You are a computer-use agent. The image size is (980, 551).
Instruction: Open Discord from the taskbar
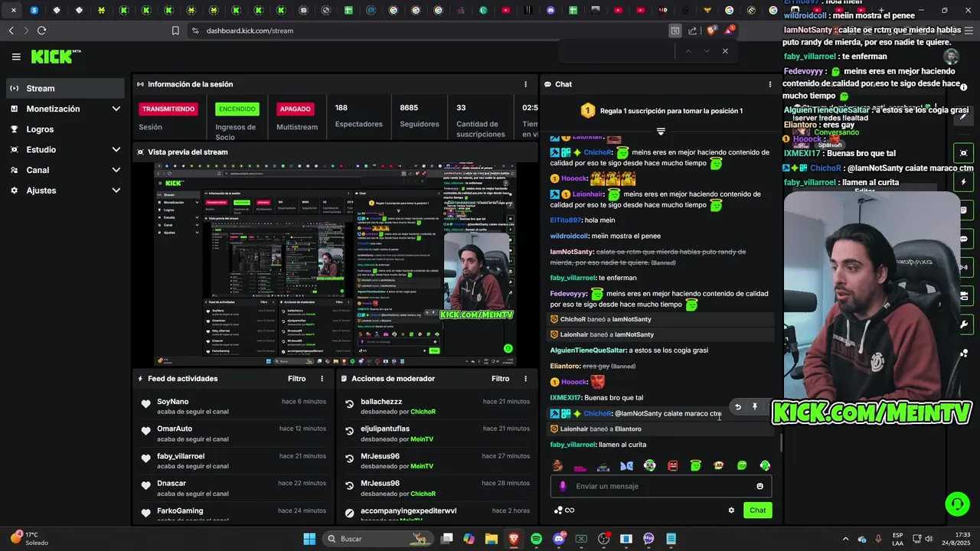click(559, 539)
